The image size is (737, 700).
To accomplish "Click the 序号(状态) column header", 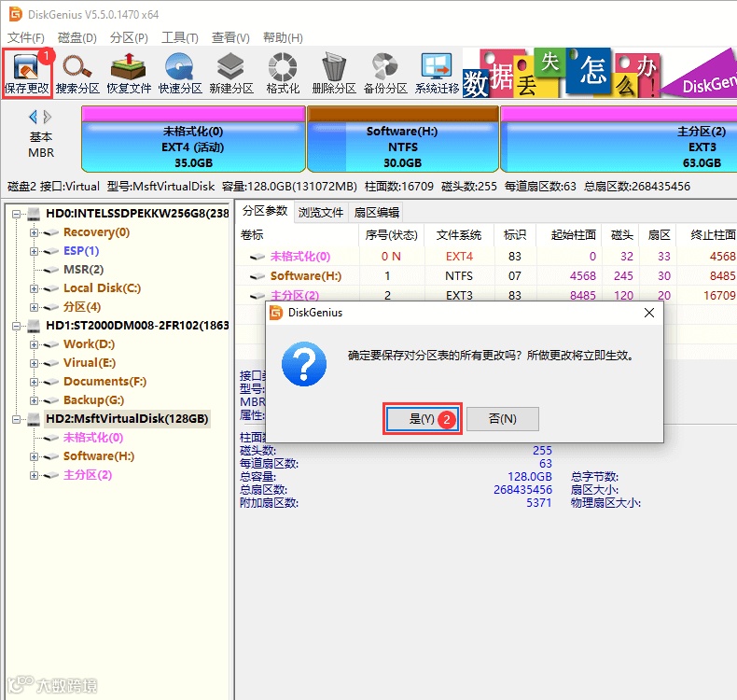I will [392, 234].
